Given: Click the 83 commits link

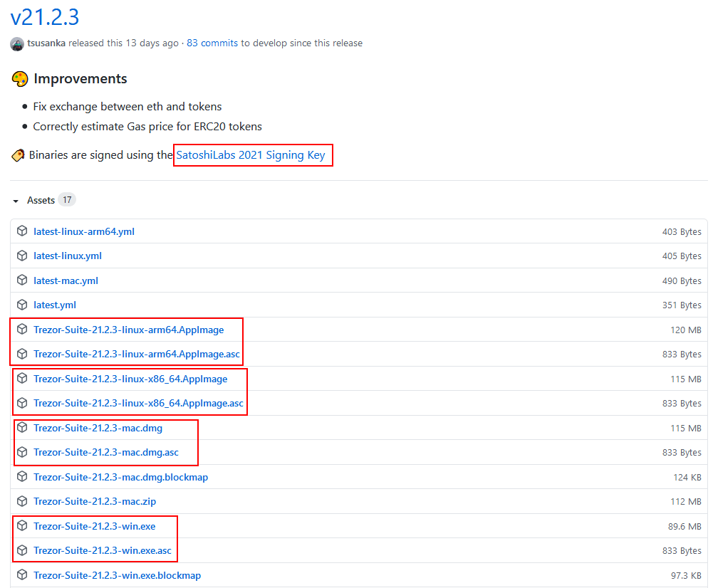Looking at the screenshot, I should click(212, 43).
